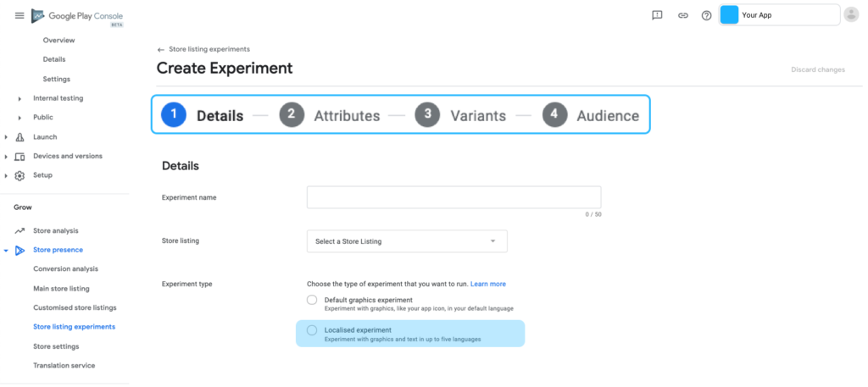
Task: Click the feedback speech bubble icon
Action: [x=657, y=15]
